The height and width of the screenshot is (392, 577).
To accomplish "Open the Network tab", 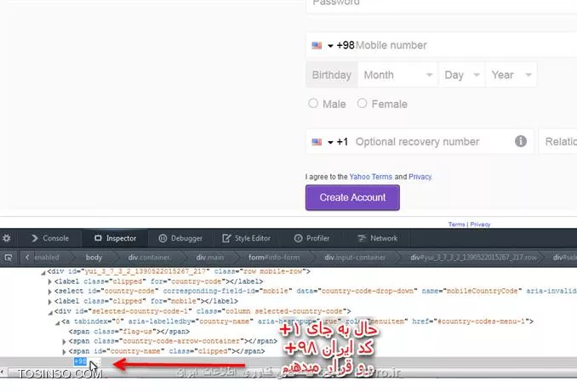I will click(378, 238).
